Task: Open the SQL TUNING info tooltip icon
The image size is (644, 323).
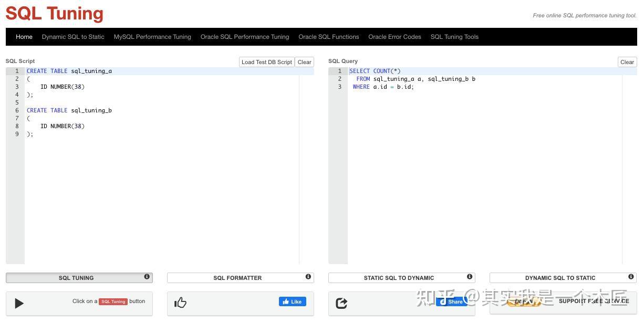Action: 147,276
